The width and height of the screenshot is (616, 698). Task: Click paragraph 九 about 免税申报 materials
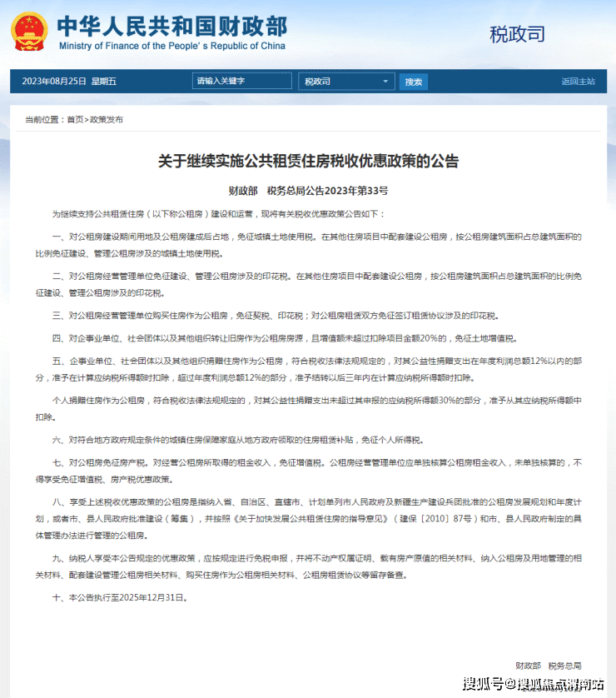(x=308, y=566)
